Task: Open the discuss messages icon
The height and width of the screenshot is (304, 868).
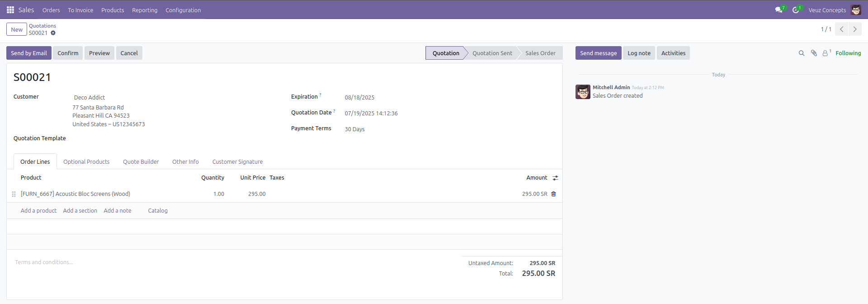Action: [778, 10]
